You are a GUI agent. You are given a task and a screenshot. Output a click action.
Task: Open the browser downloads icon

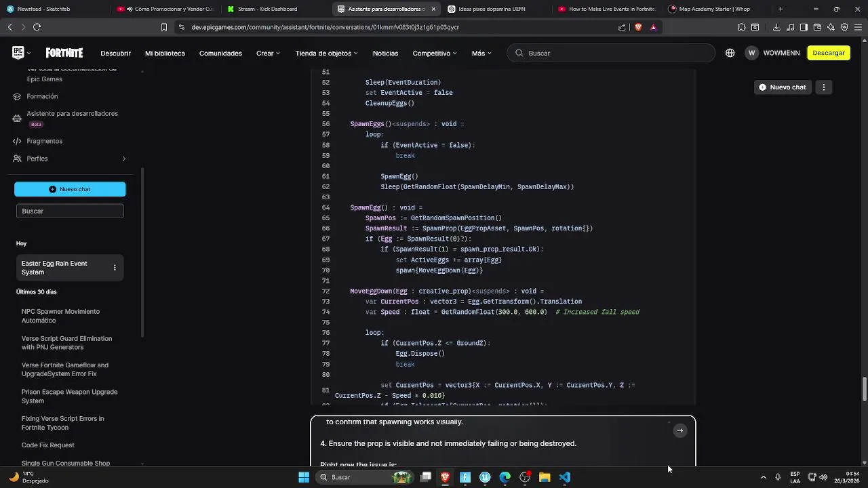(776, 27)
